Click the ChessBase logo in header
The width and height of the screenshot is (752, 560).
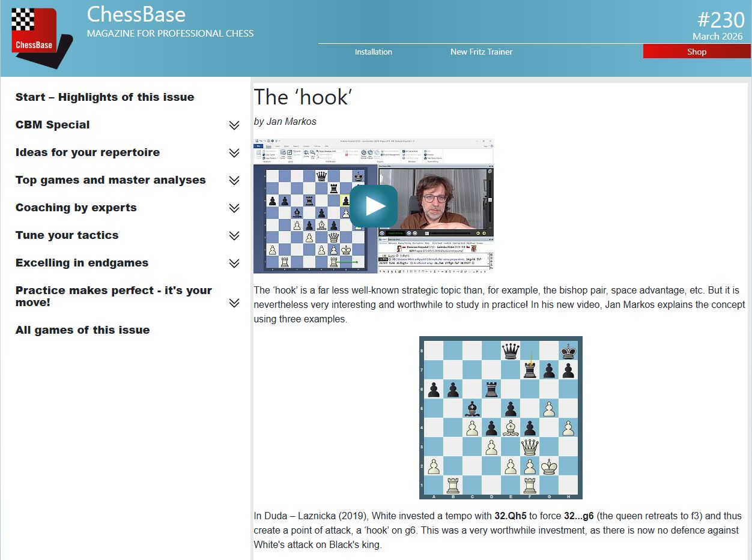pos(40,37)
